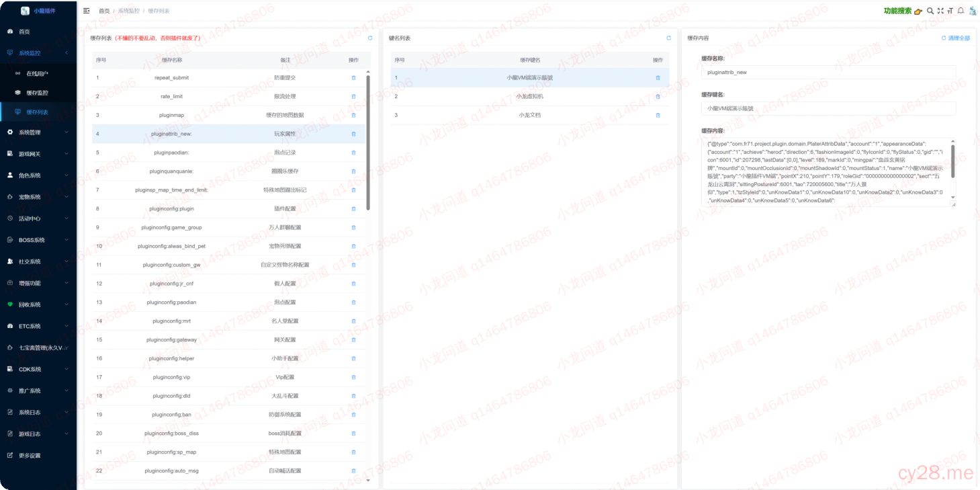Click the 缓存键名 input field
The width and height of the screenshot is (980, 490).
pos(828,108)
